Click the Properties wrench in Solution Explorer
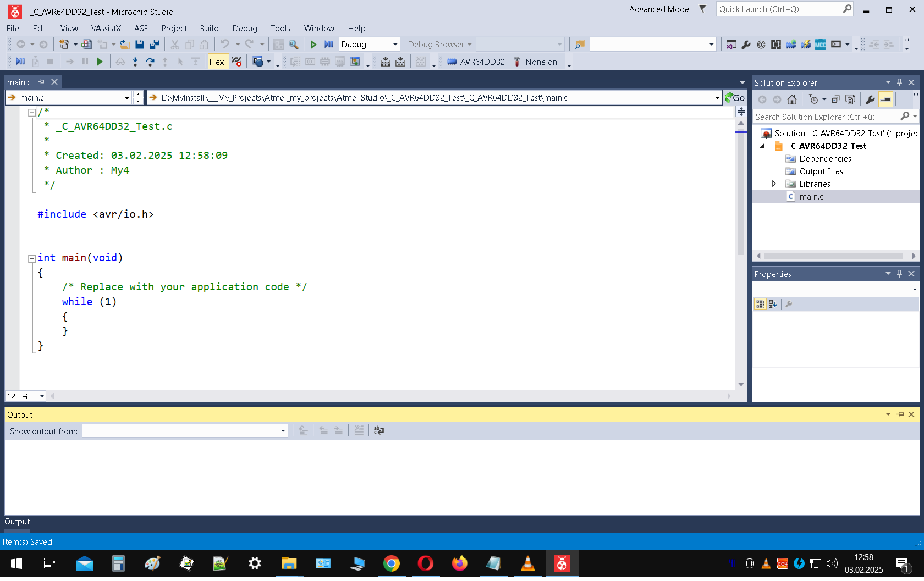The width and height of the screenshot is (924, 581). pyautogui.click(x=870, y=99)
